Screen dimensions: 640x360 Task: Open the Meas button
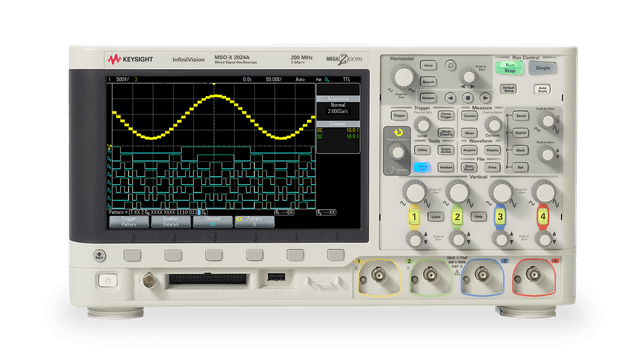pos(469,133)
